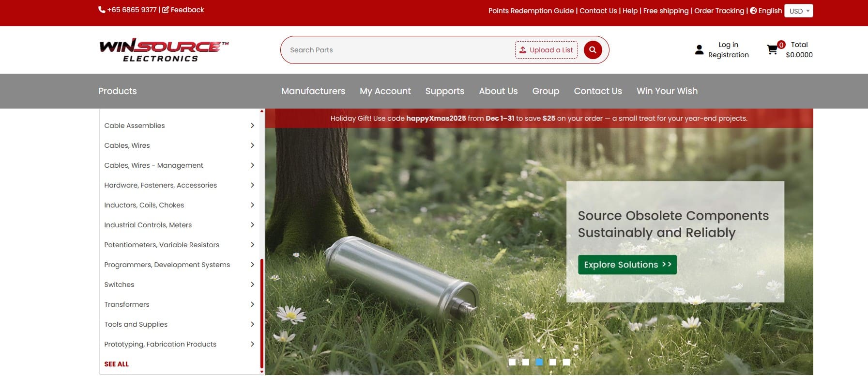Select the fourth carousel slide dot

coord(553,362)
